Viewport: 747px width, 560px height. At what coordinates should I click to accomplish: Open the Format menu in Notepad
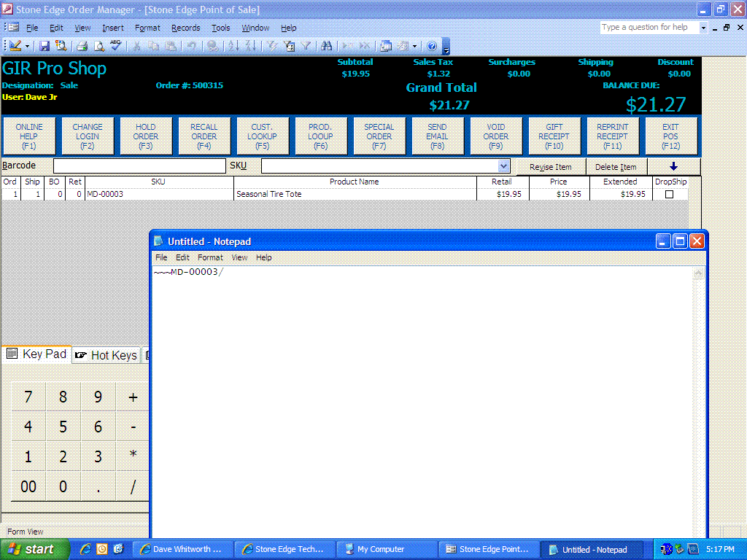pos(210,257)
